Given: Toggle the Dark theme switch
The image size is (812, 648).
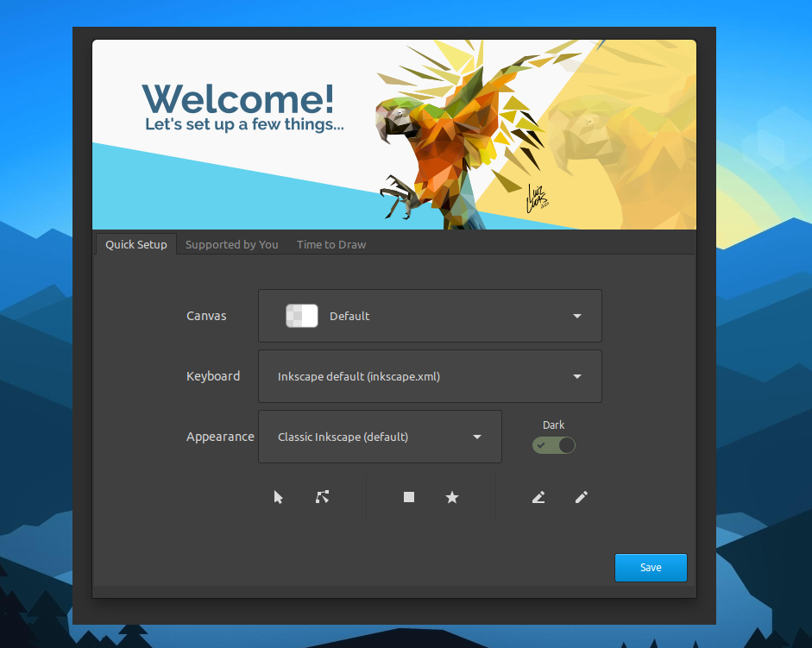Looking at the screenshot, I should coord(554,445).
